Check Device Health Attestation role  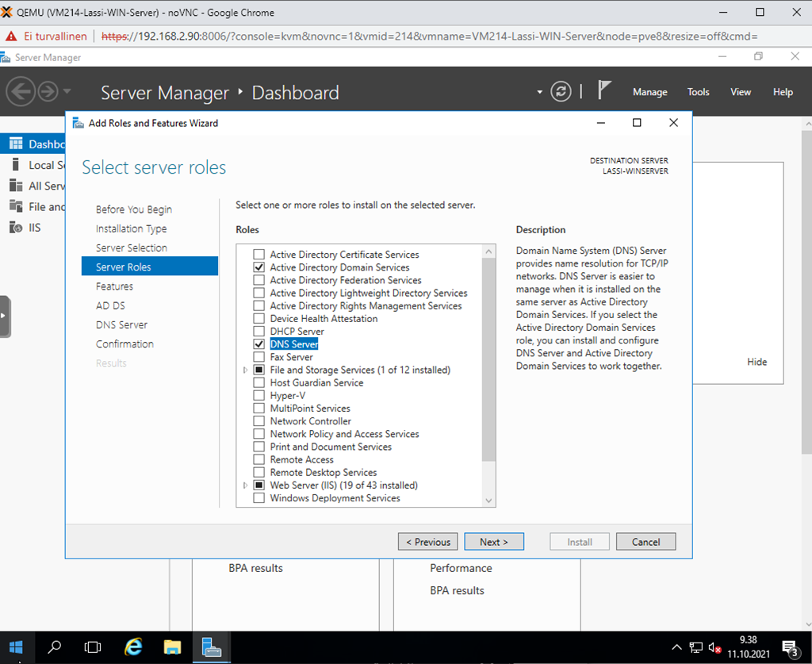click(259, 319)
